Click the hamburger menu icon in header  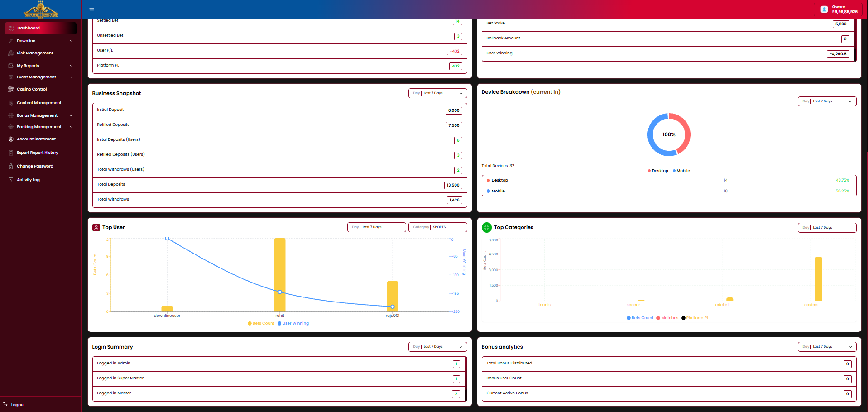tap(91, 10)
